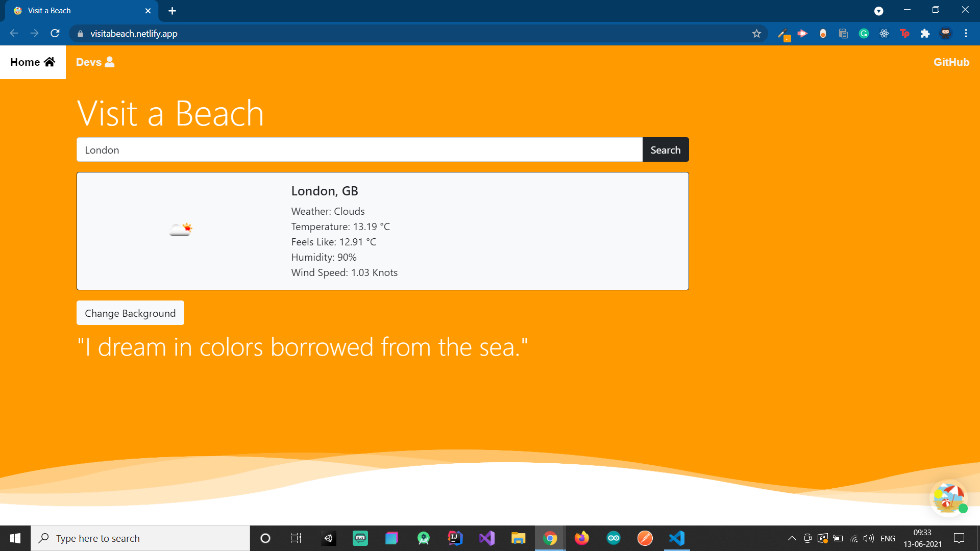Viewport: 980px width, 551px height.
Task: Open Chrome three-dot menu
Action: coord(966,34)
